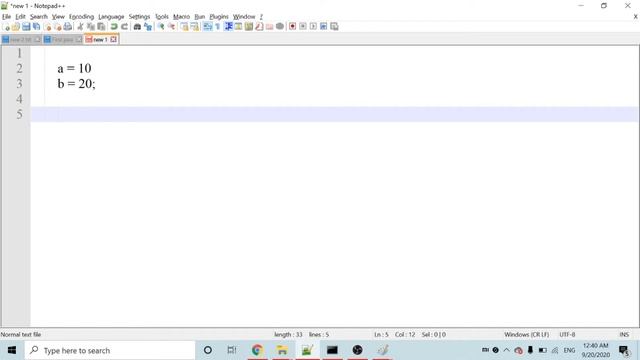Toggle the indent guide icon
This screenshot has width=640, height=360.
(229, 27)
